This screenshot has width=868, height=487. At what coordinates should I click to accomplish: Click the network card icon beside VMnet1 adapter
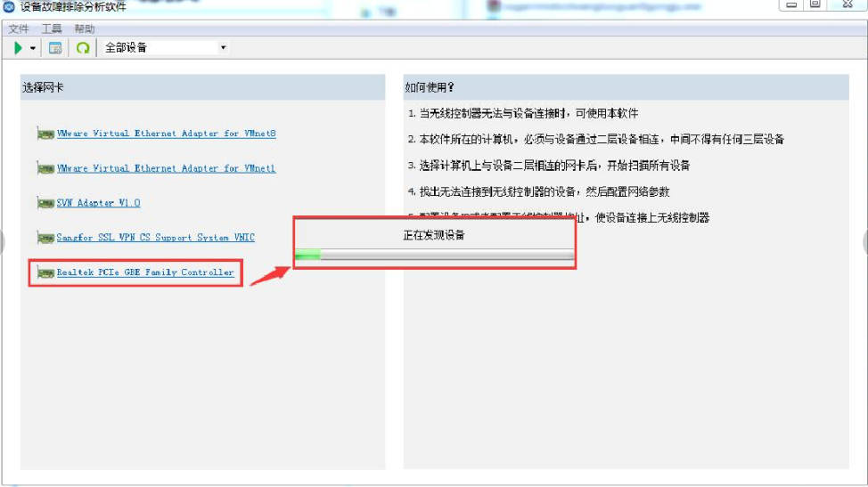[45, 168]
